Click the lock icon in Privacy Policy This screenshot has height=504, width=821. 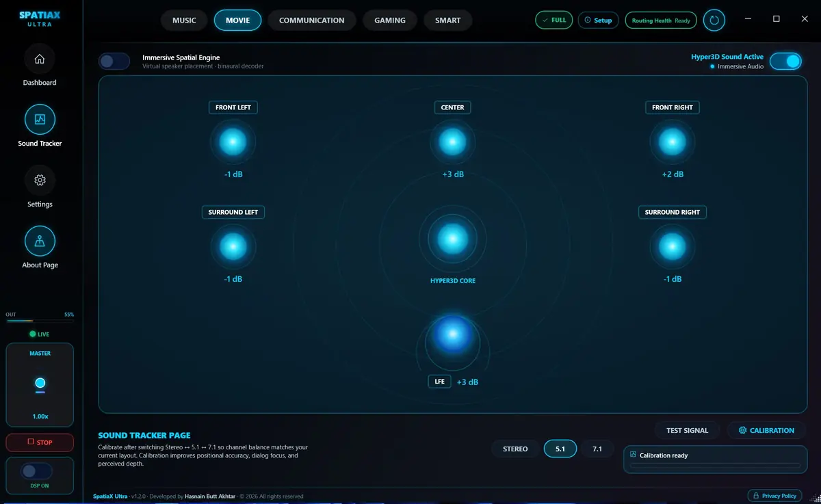pyautogui.click(x=755, y=496)
